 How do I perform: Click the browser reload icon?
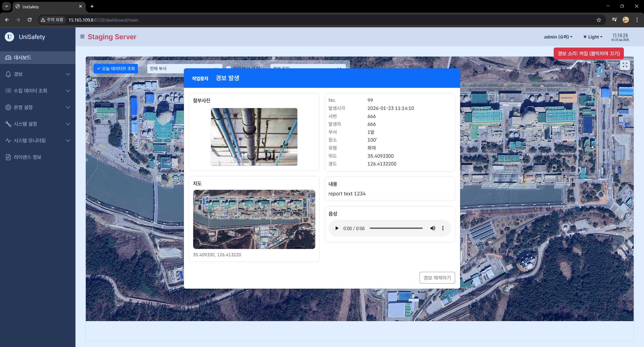(x=30, y=20)
